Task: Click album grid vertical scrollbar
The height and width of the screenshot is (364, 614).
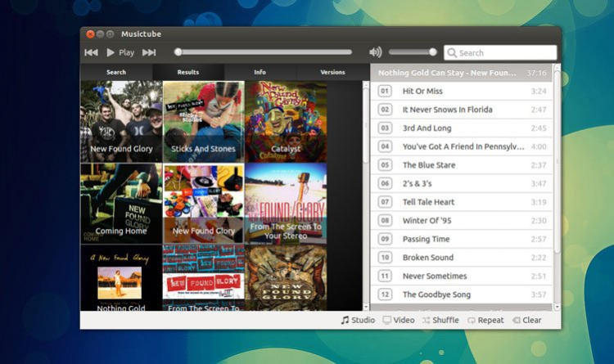Action: (366, 125)
